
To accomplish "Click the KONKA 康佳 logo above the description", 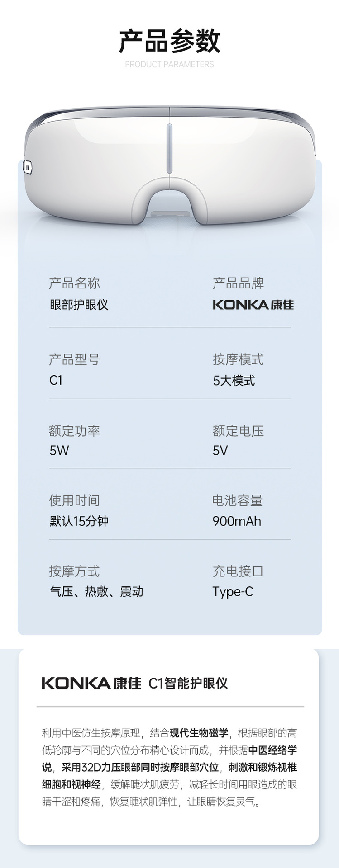I will [x=91, y=683].
